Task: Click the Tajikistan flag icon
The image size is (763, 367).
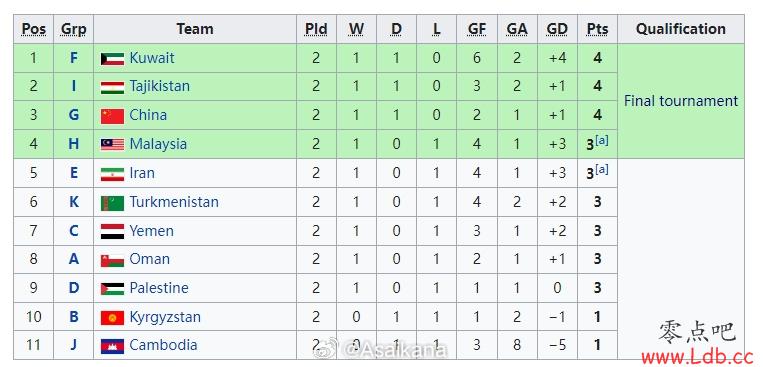Action: tap(112, 88)
